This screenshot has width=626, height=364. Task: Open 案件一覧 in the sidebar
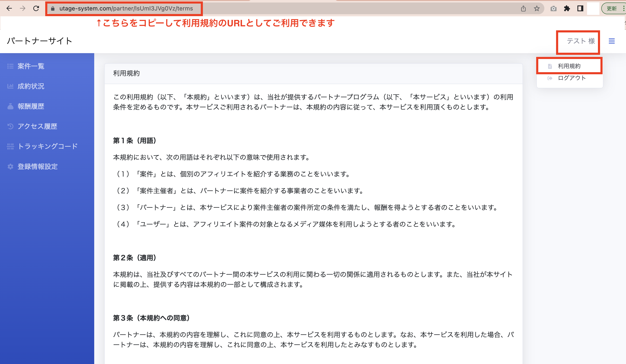coord(31,66)
